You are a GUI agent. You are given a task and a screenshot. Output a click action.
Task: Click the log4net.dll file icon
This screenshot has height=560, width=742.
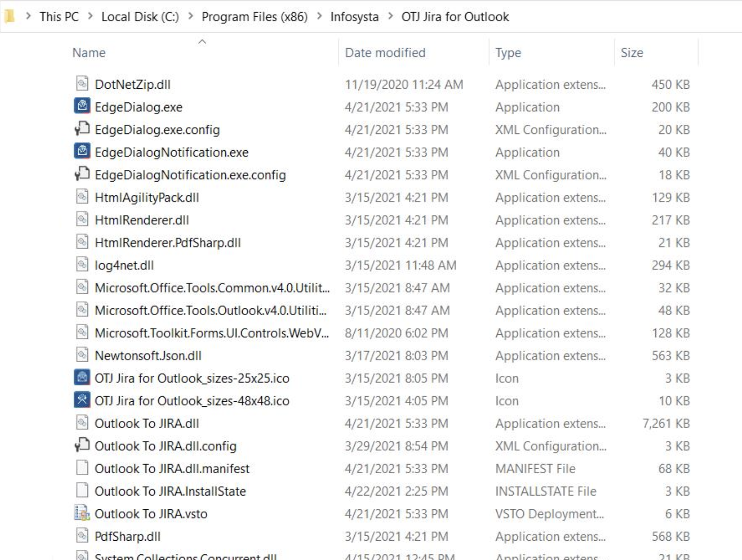click(82, 264)
